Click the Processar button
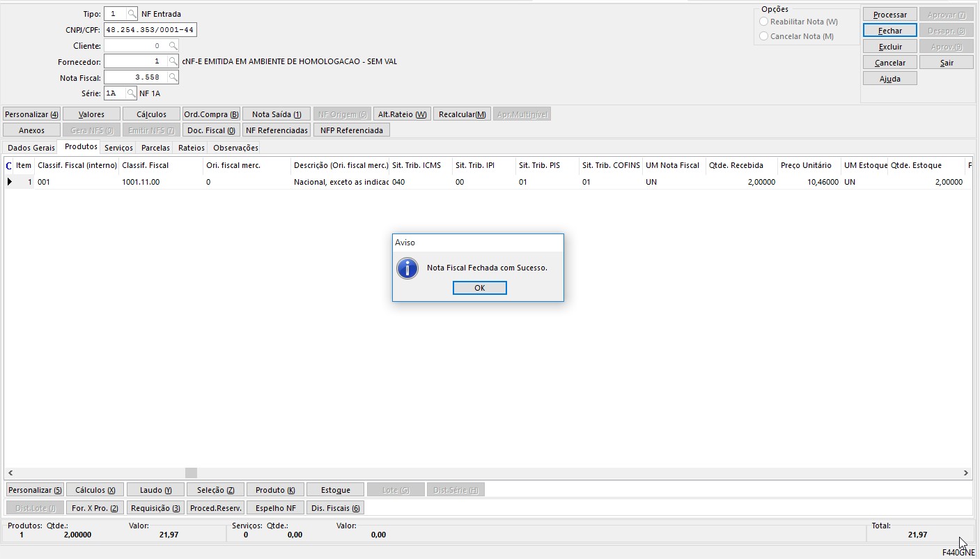 (x=889, y=15)
